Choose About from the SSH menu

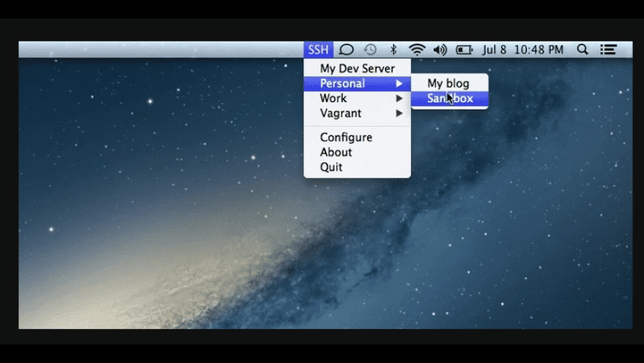pos(357,152)
